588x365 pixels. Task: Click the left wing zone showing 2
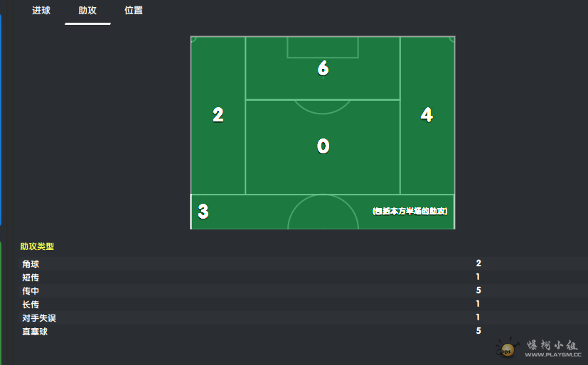218,115
